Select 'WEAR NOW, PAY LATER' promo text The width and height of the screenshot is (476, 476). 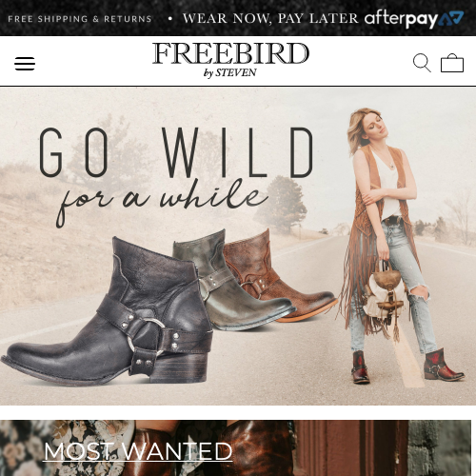click(x=270, y=18)
